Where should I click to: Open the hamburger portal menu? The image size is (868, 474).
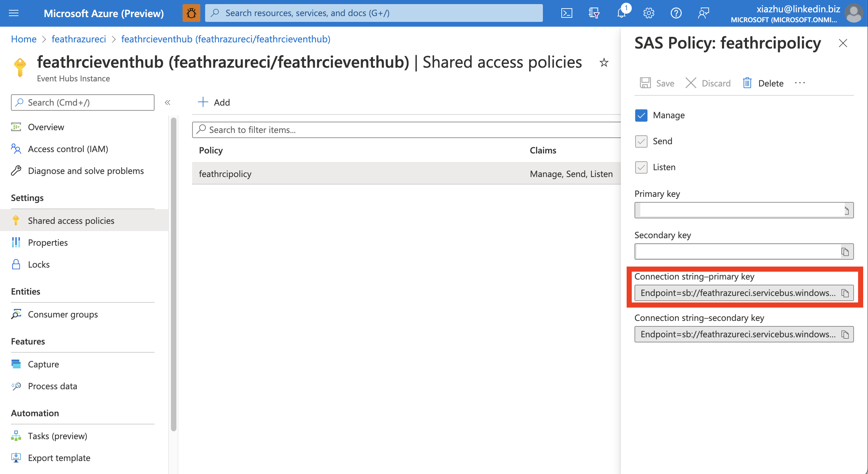[x=14, y=13]
